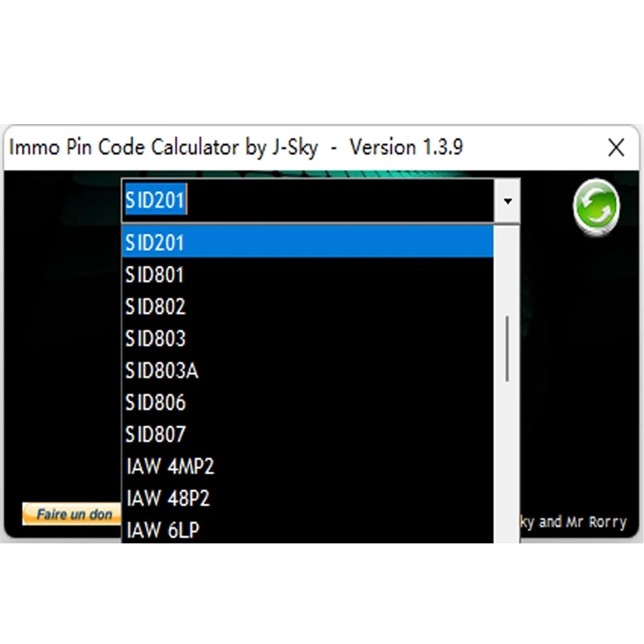Viewport: 644px width, 644px height.
Task: Select the SID803A entry
Action: click(x=308, y=370)
